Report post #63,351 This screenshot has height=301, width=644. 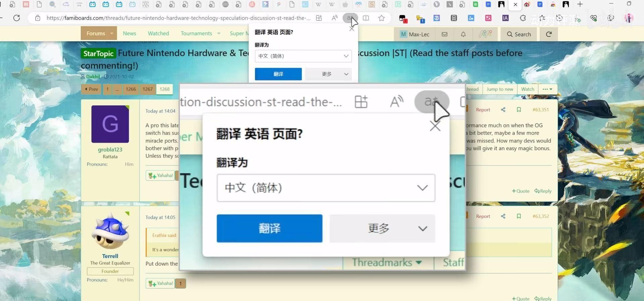pos(483,110)
